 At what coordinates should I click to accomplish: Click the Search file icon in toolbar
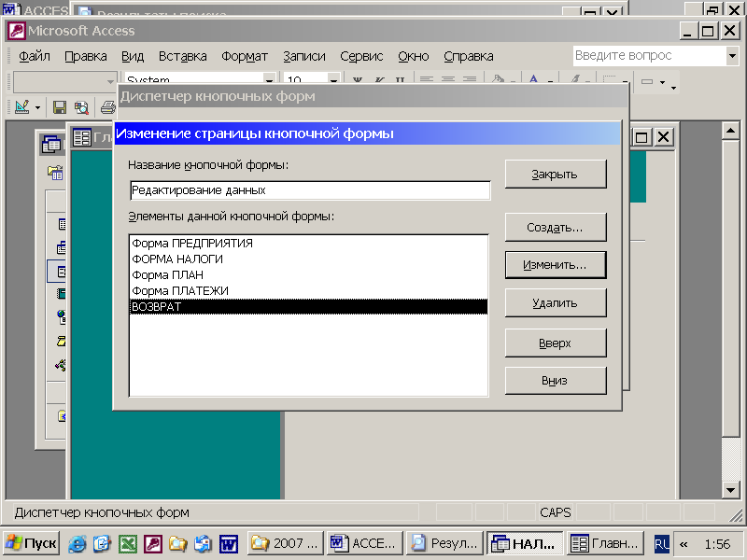click(x=81, y=107)
